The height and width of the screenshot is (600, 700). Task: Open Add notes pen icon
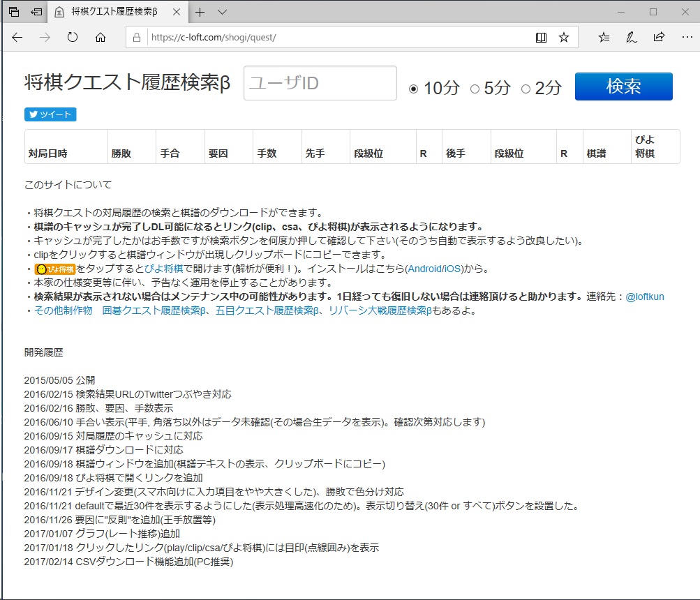tap(631, 38)
